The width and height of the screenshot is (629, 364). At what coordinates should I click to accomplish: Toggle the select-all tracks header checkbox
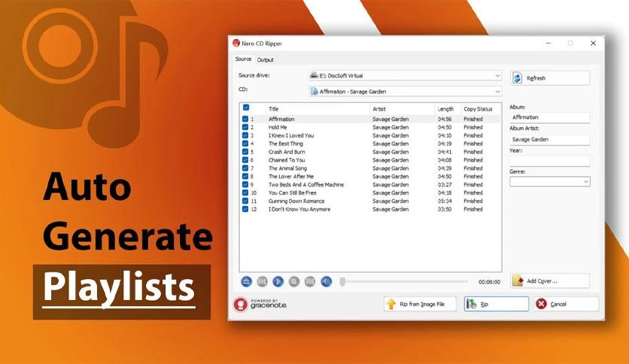246,108
